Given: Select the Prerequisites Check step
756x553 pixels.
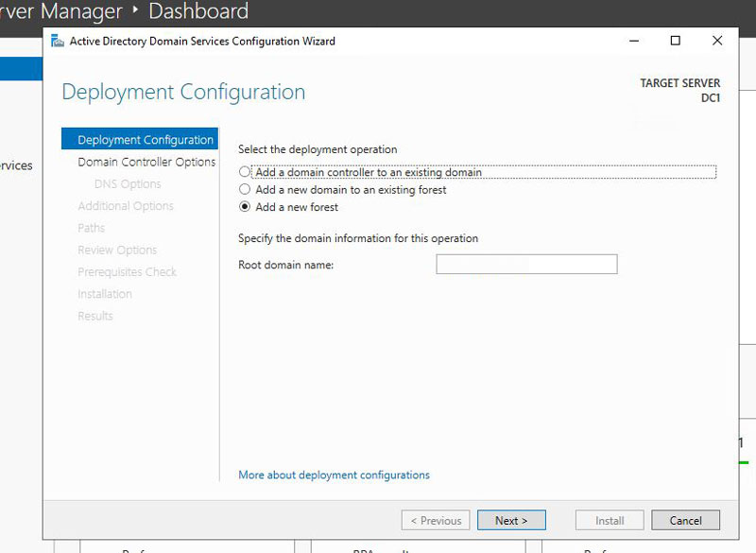Looking at the screenshot, I should tap(127, 272).
